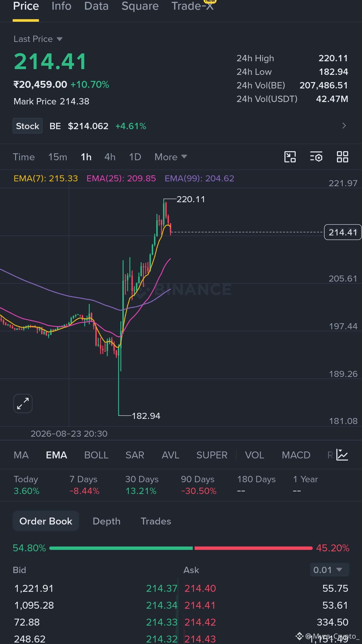Tap the Mark Price 214.38 text

click(x=52, y=101)
